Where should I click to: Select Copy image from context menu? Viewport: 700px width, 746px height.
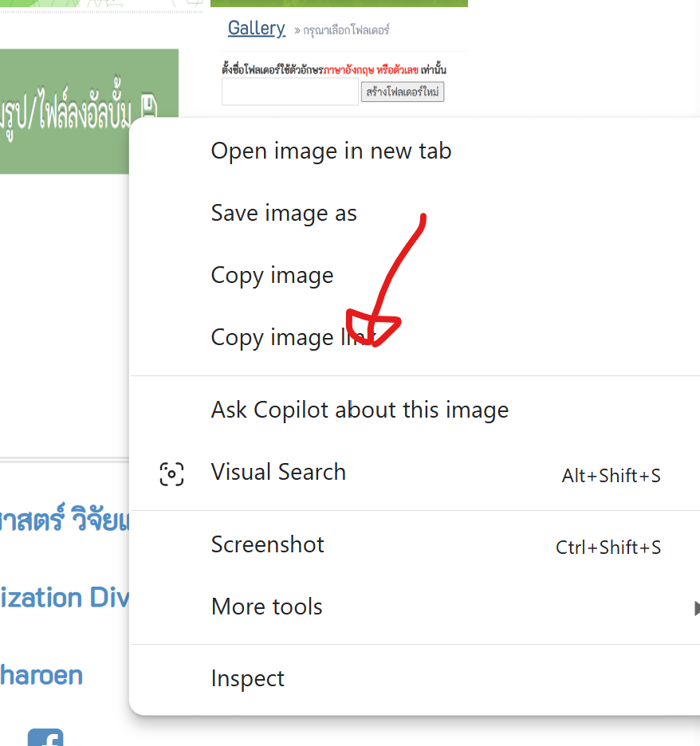(x=272, y=276)
